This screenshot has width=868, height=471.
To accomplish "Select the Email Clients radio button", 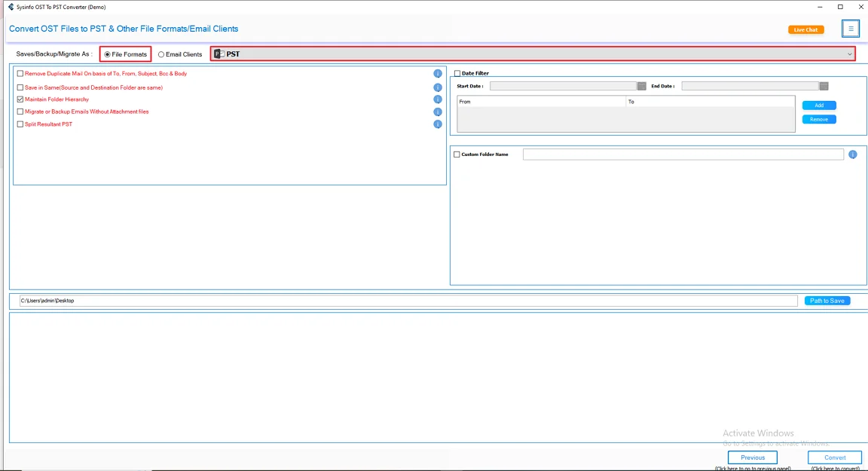I will click(160, 54).
